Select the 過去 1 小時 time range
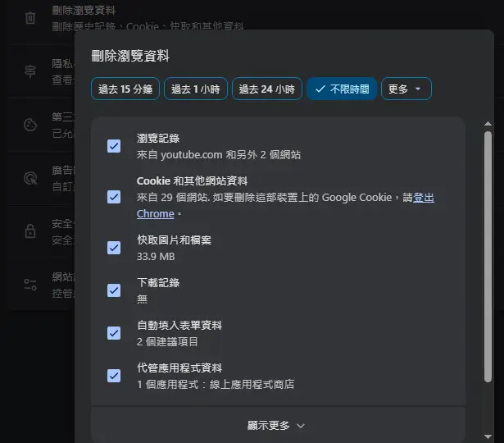 point(195,89)
